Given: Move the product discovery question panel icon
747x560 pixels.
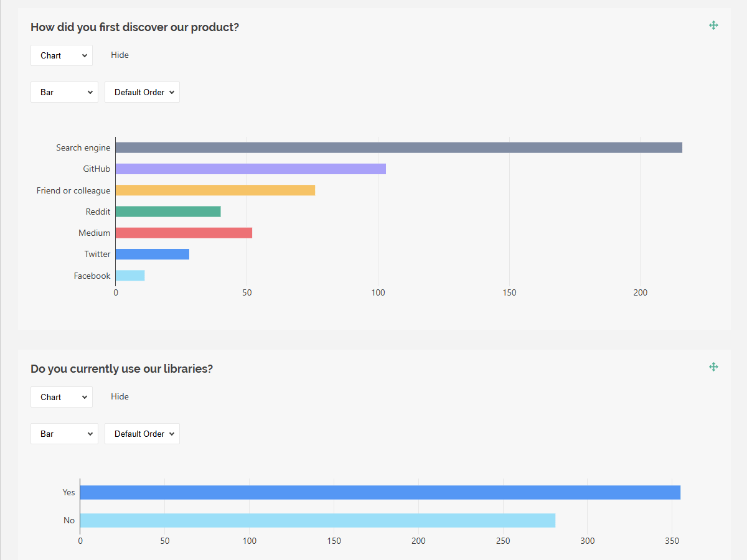Looking at the screenshot, I should pyautogui.click(x=713, y=25).
